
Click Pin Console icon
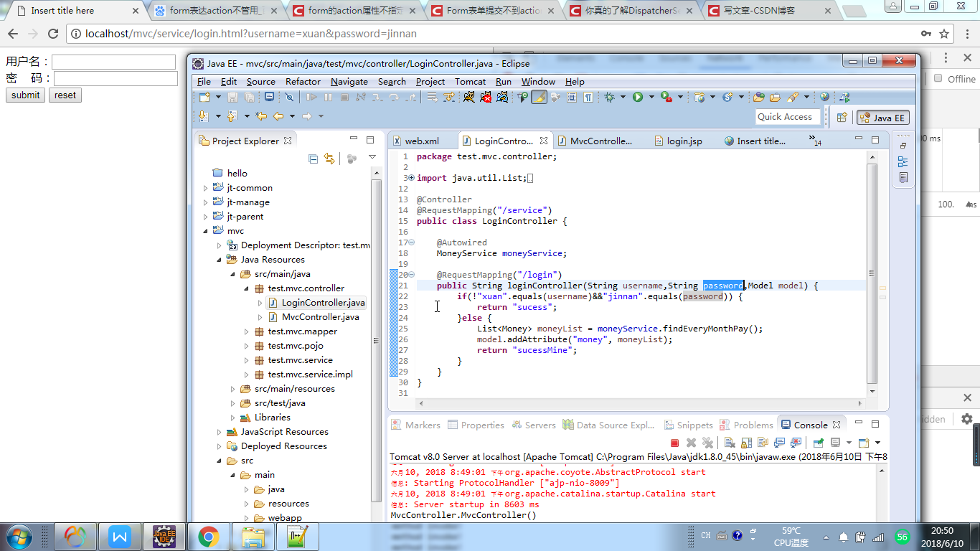point(819,443)
